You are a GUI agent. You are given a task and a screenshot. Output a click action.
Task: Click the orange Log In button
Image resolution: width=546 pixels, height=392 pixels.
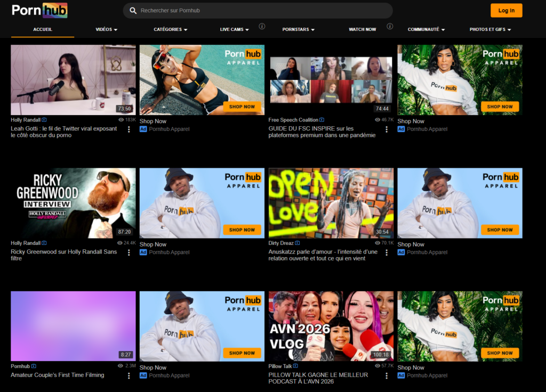pyautogui.click(x=507, y=11)
